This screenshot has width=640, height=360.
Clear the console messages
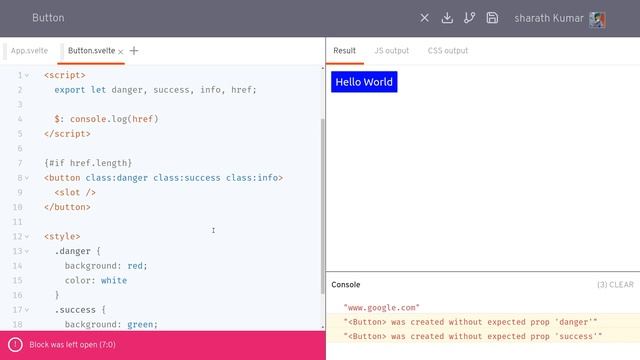pyautogui.click(x=615, y=284)
